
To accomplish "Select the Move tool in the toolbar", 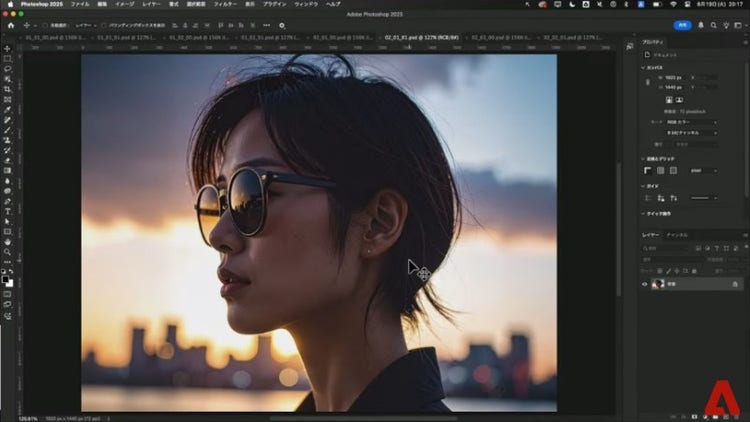I will tap(7, 48).
